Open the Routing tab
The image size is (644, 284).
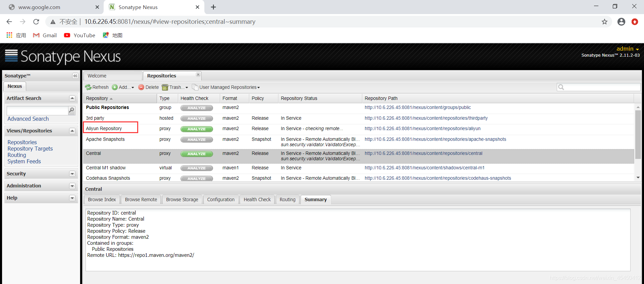287,200
